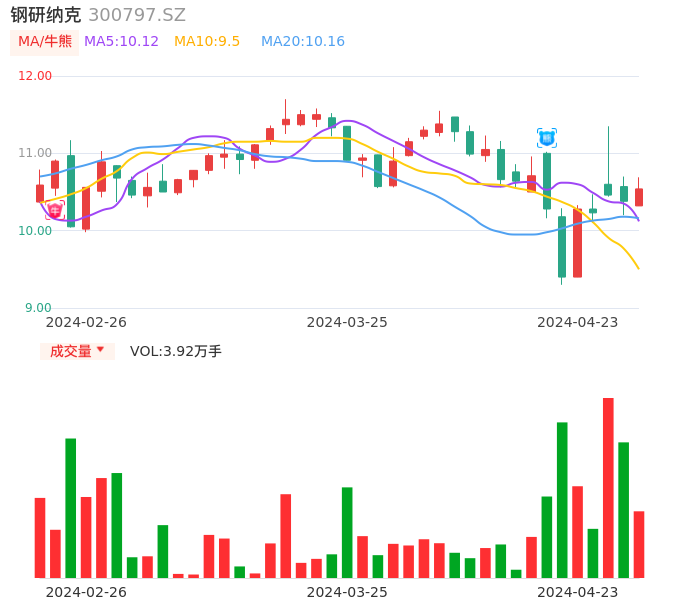The width and height of the screenshot is (686, 606).
Task: Select the MA/牛熊 indicator tab
Action: tap(45, 42)
